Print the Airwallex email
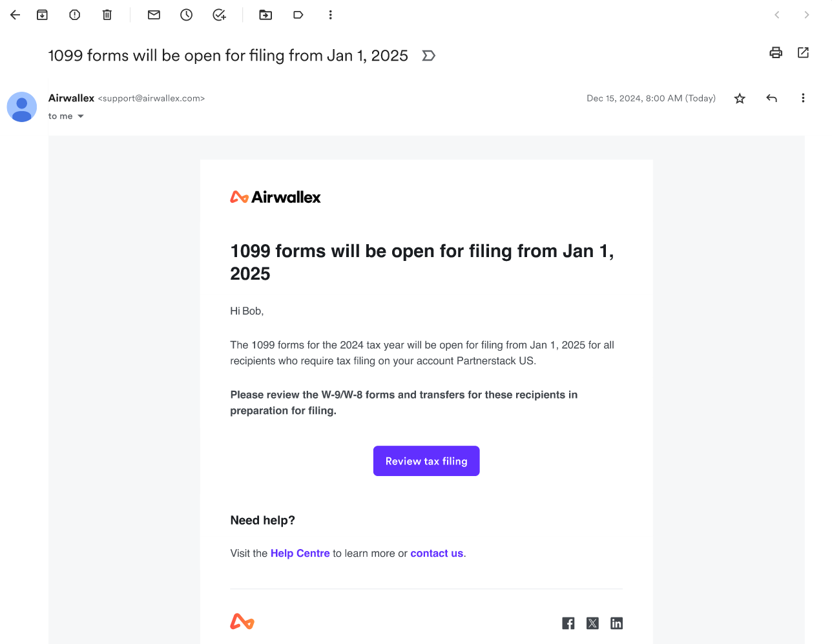832x644 pixels. coord(775,53)
